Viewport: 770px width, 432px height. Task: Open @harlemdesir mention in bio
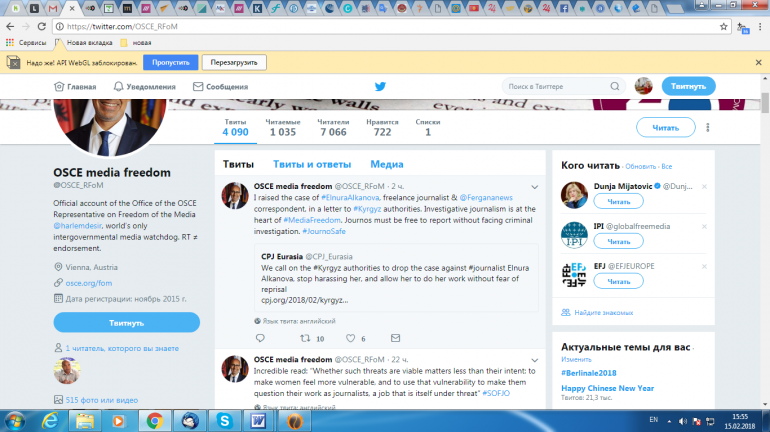point(77,226)
